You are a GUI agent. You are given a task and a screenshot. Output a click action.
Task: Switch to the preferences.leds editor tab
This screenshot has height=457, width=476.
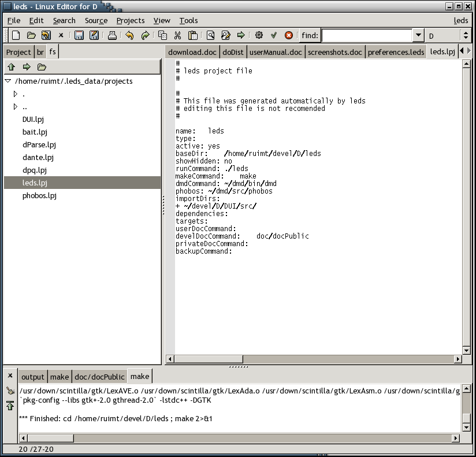[x=396, y=52]
